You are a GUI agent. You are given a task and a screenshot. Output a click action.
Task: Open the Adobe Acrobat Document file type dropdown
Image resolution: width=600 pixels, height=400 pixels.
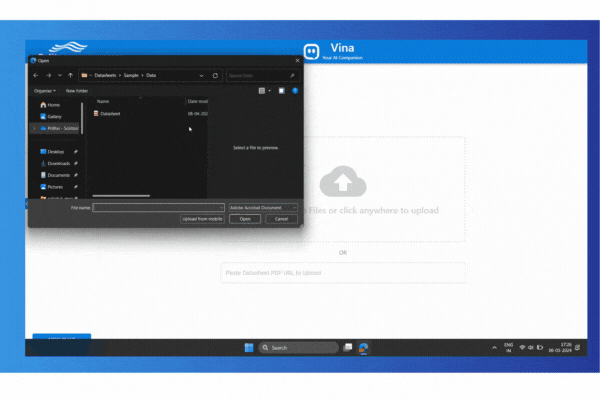click(x=262, y=207)
